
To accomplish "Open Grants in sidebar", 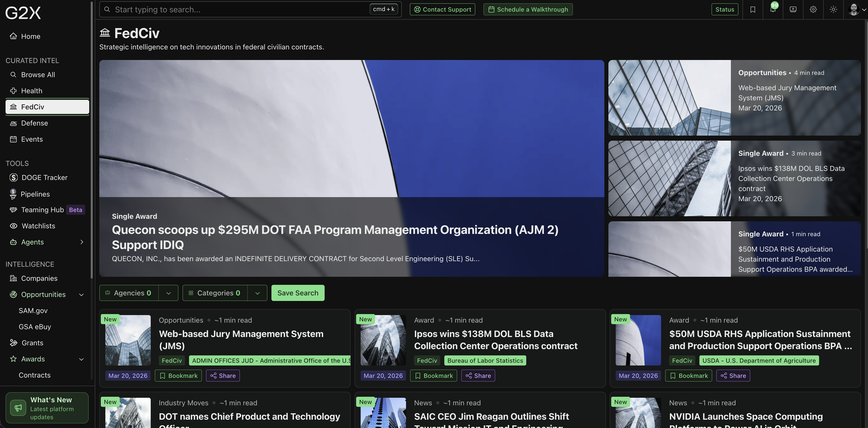I will (x=47, y=343).
